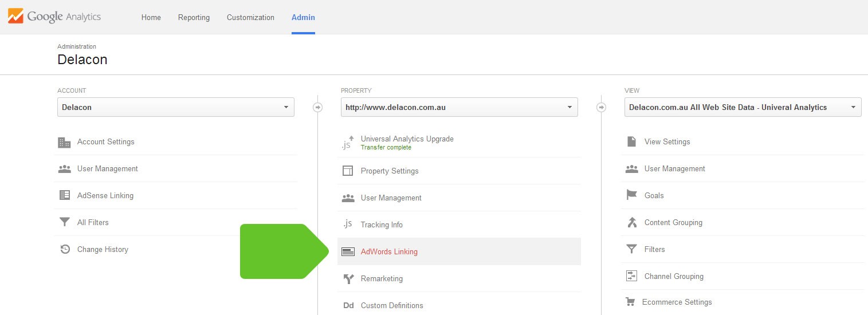Click the Goals flag icon
The image size is (868, 315).
click(x=632, y=195)
